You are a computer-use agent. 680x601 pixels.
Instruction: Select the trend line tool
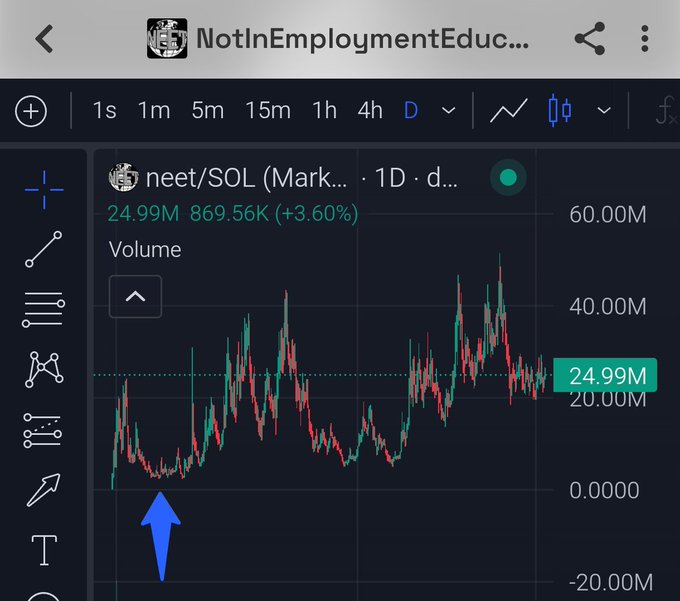43,249
